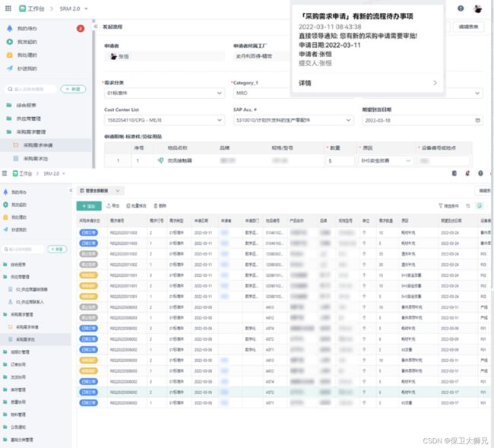Click the notification bell with red dot, lower header
Screen dimensions: 494x448
point(467,173)
